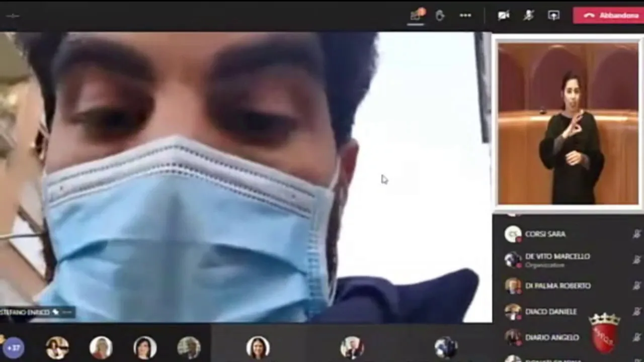Click the STEFANO ENRICO name label on video
The width and height of the screenshot is (644, 362).
[x=25, y=312]
